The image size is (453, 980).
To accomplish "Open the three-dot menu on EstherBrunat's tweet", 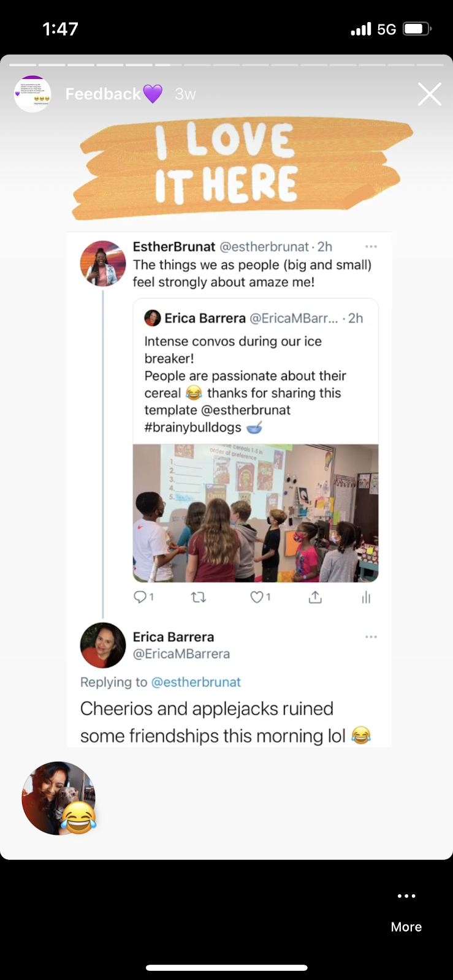I will (x=371, y=246).
